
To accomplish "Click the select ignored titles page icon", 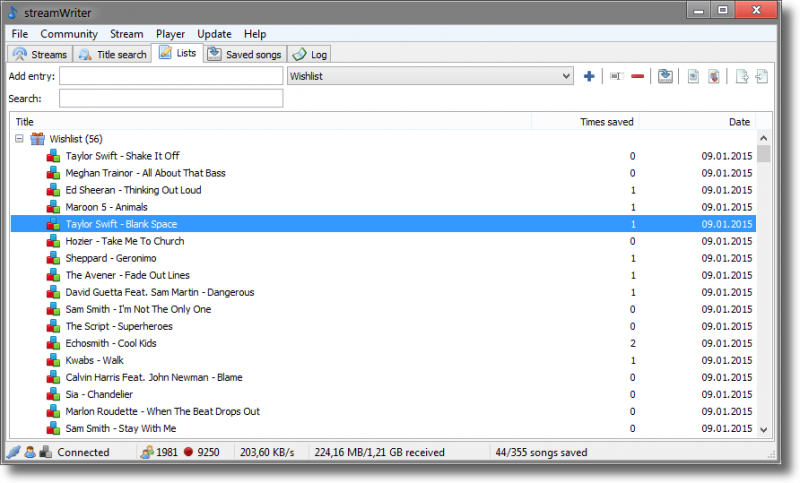I will (x=713, y=77).
